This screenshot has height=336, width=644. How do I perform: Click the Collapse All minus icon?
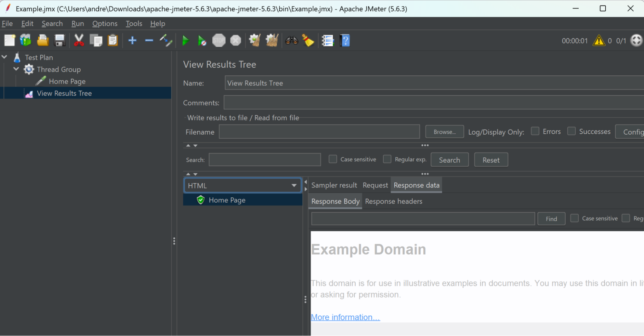click(x=149, y=41)
